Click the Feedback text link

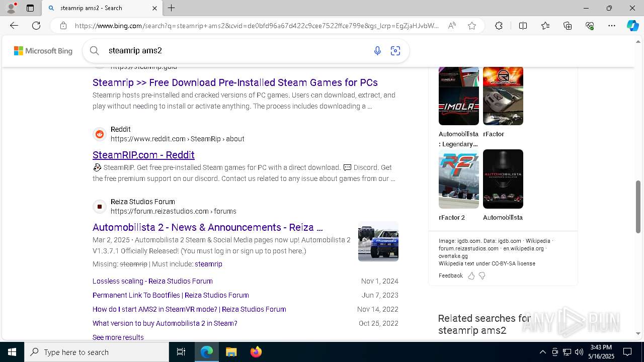(x=451, y=276)
